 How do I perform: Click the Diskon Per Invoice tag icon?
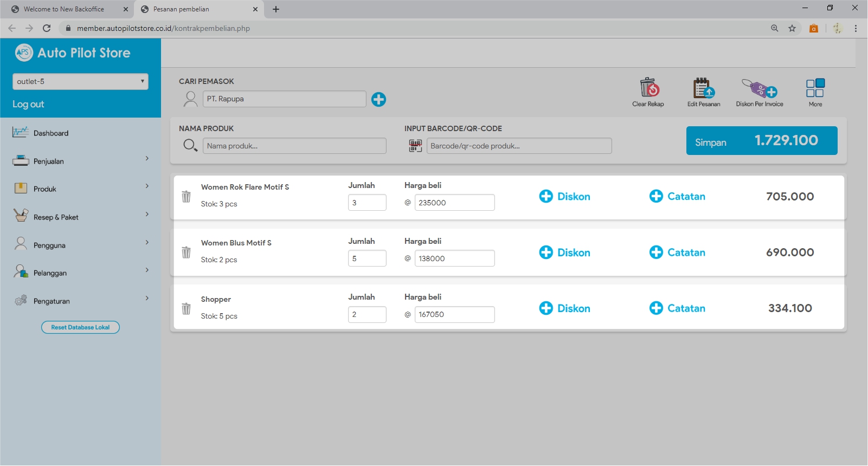(x=759, y=88)
